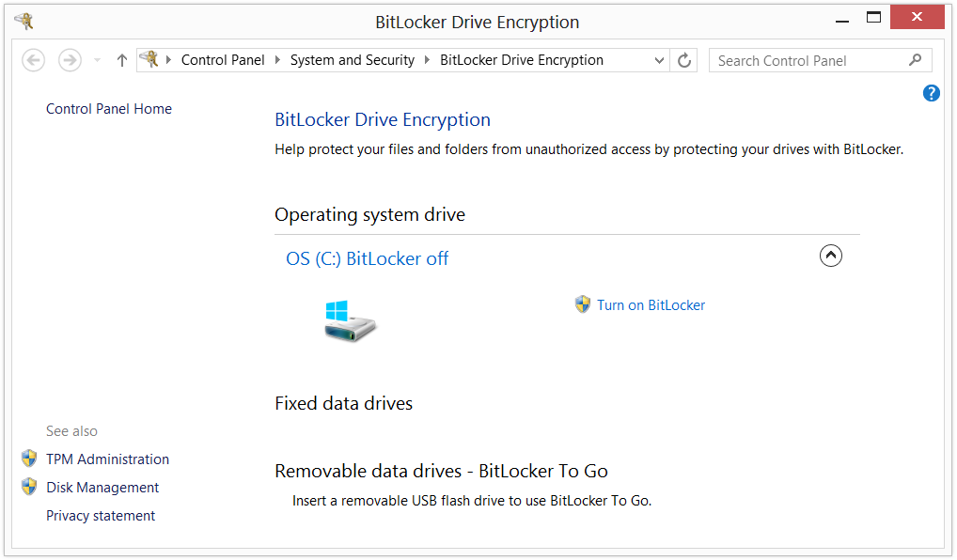This screenshot has width=957, height=560.
Task: Select Control Panel in breadcrumb path
Action: pos(223,60)
